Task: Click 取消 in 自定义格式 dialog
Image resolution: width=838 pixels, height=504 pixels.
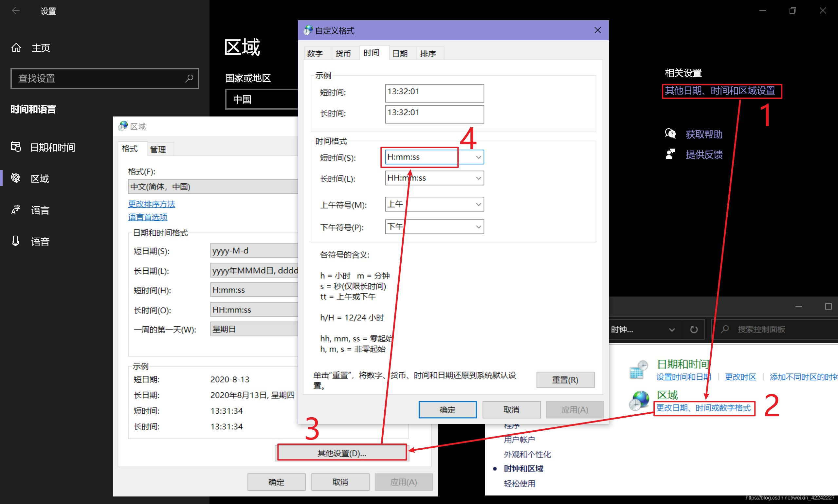Action: pos(511,410)
